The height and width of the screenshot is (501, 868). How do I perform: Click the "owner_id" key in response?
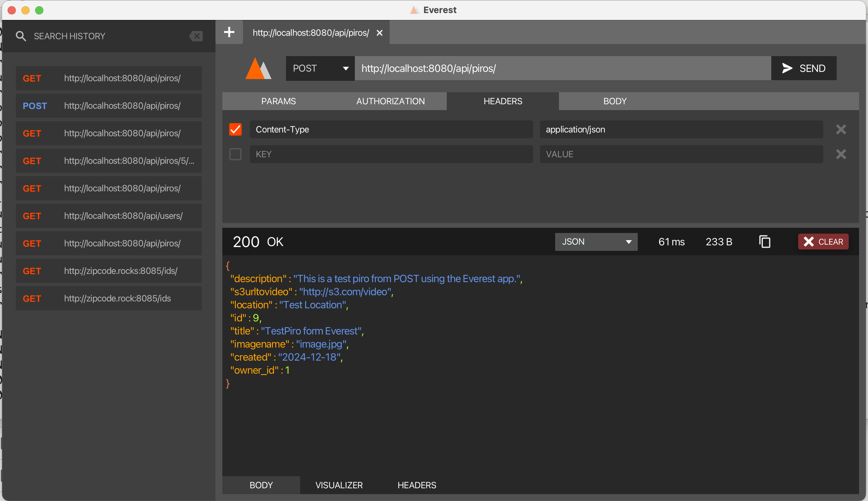pyautogui.click(x=254, y=370)
